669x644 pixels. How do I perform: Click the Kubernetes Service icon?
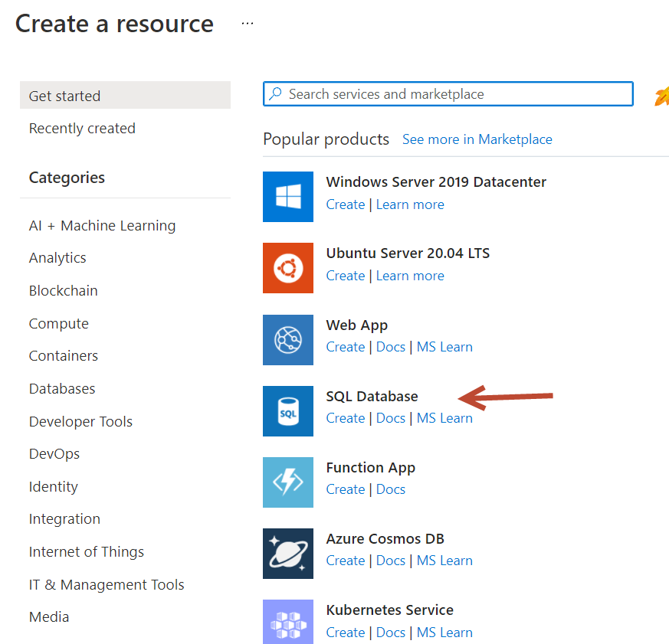pos(288,622)
